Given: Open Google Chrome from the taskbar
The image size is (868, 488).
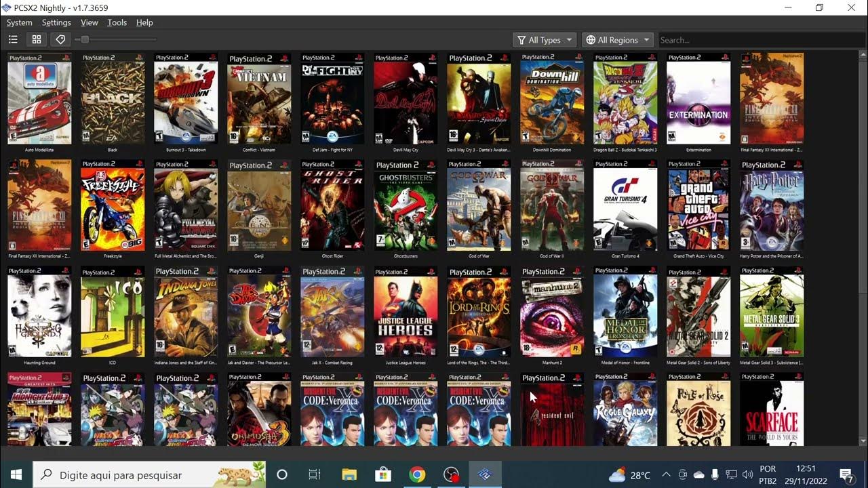Looking at the screenshot, I should point(417,474).
